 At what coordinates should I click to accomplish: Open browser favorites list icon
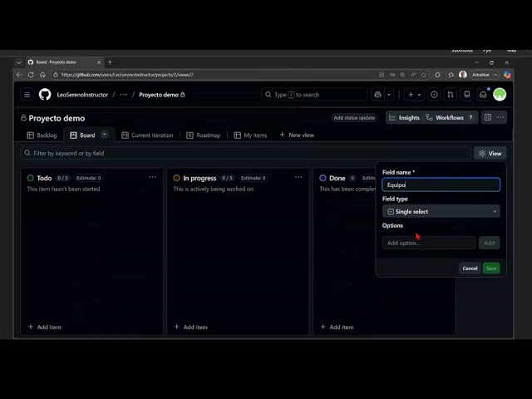451,75
